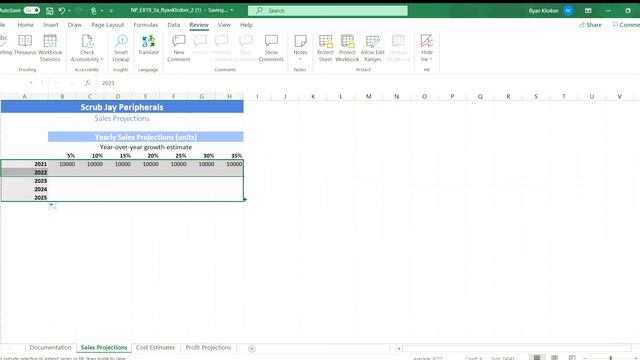Open the Insert tab
The width and height of the screenshot is (640, 360).
coord(51,25)
